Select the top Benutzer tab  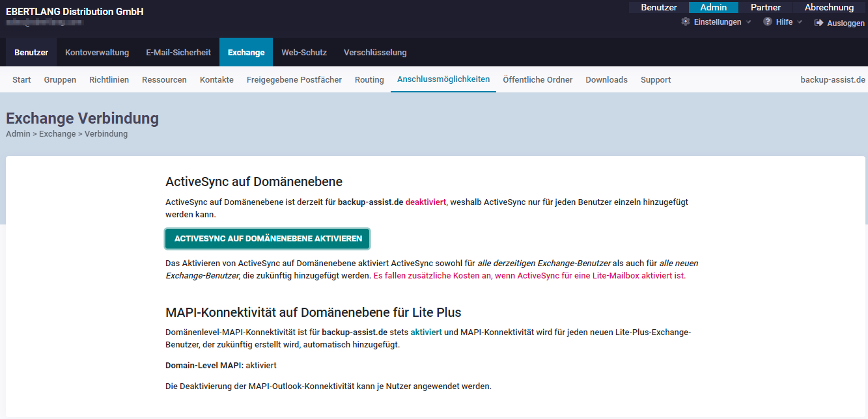click(659, 8)
